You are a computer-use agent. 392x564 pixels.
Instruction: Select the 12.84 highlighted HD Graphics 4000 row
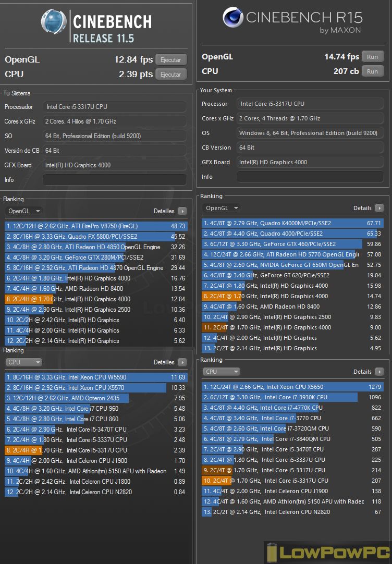[96, 299]
